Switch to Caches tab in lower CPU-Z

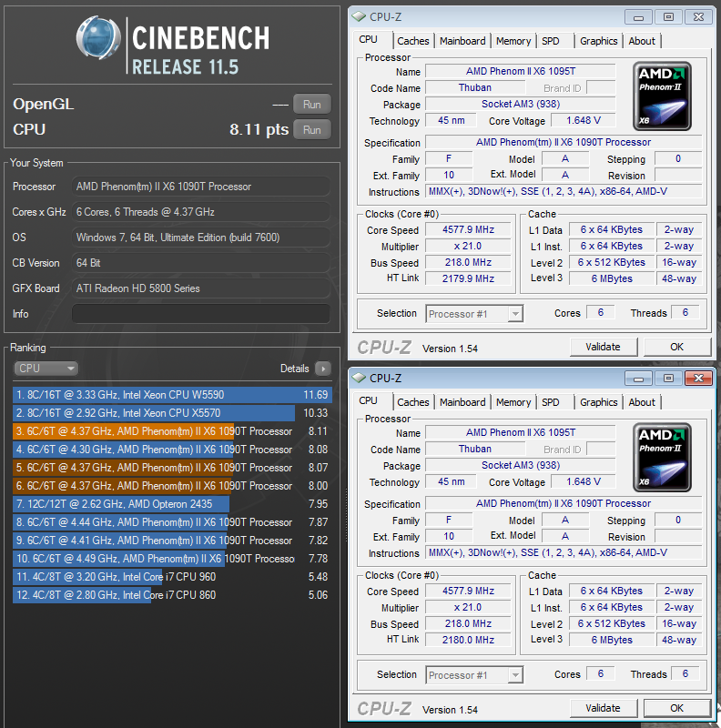(413, 402)
